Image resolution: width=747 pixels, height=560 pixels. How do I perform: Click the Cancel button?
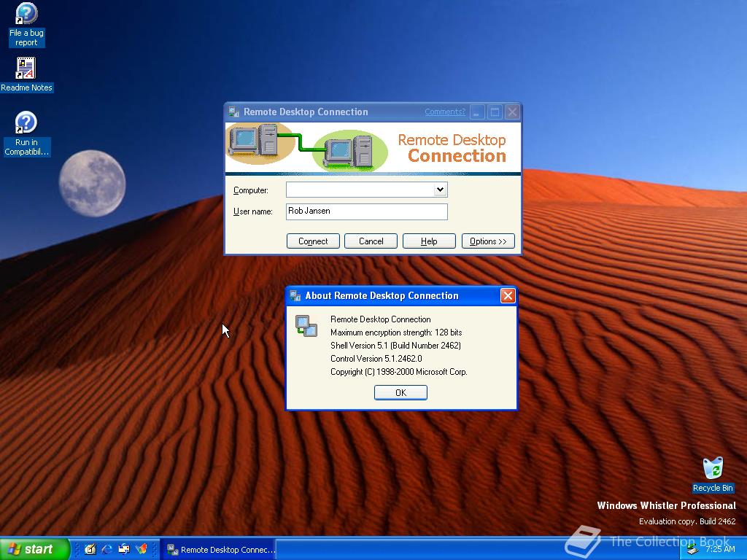pyautogui.click(x=371, y=241)
